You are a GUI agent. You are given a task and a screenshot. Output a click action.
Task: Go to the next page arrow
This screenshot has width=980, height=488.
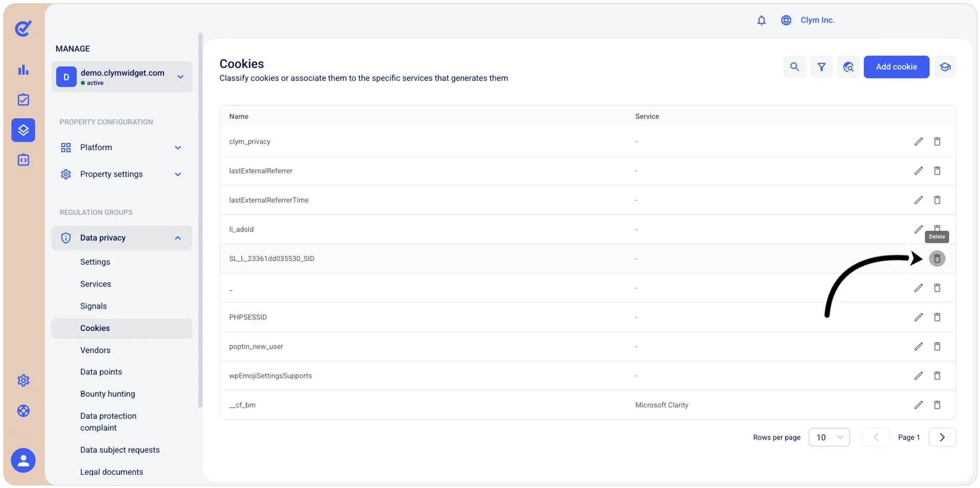click(942, 437)
